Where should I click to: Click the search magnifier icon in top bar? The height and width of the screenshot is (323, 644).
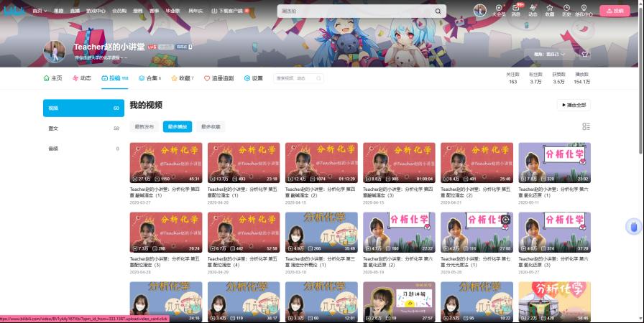(x=438, y=11)
